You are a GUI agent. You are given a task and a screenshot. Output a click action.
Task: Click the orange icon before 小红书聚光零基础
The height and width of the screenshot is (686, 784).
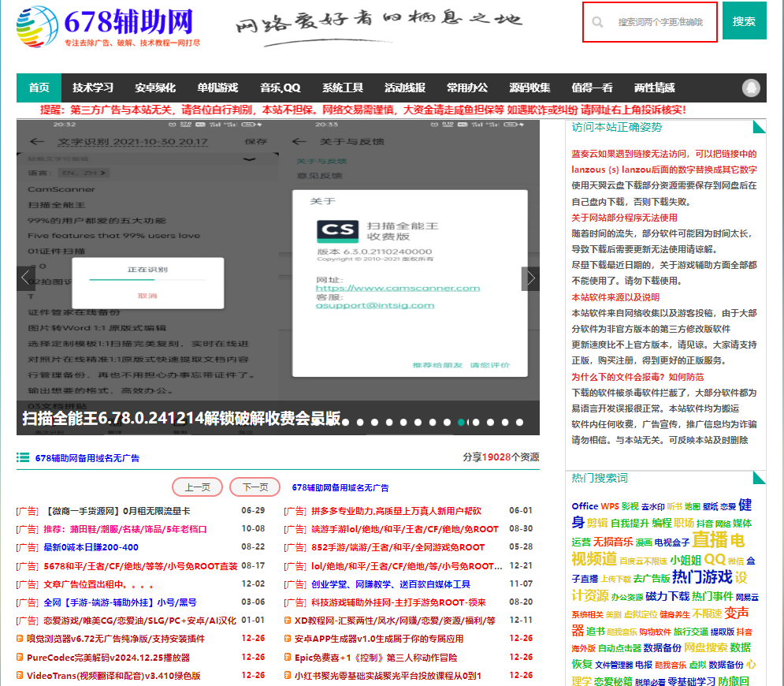point(288,675)
